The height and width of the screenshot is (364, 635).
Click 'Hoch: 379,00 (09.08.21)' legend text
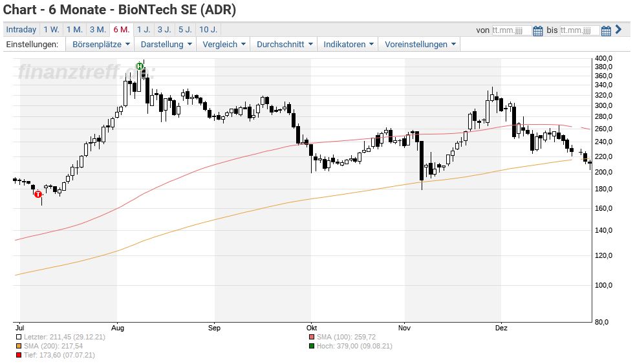point(354,346)
